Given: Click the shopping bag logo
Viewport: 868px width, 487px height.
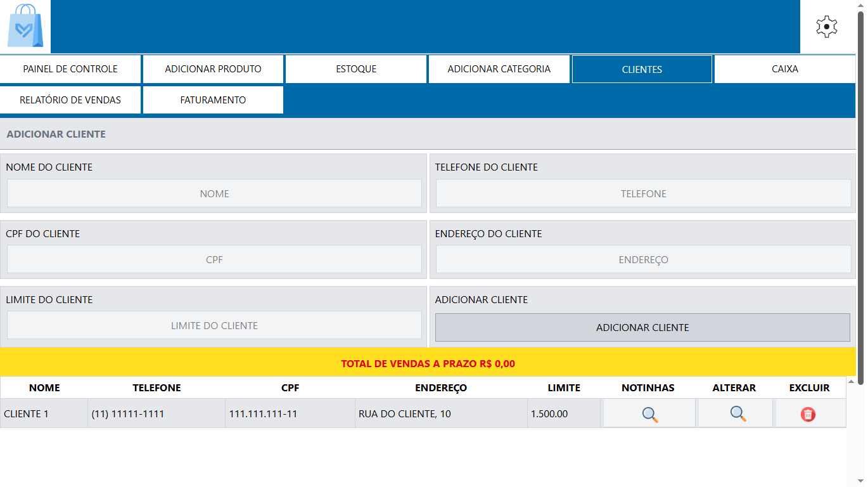Looking at the screenshot, I should point(25,27).
